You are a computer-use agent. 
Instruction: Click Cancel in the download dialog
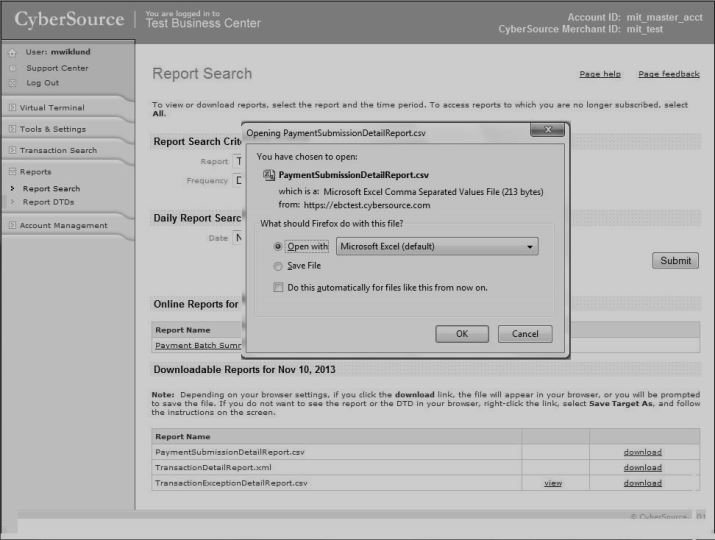click(525, 334)
